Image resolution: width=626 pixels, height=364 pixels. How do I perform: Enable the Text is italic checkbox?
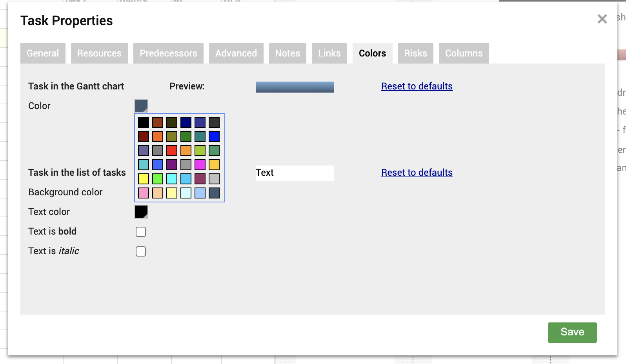(x=141, y=251)
